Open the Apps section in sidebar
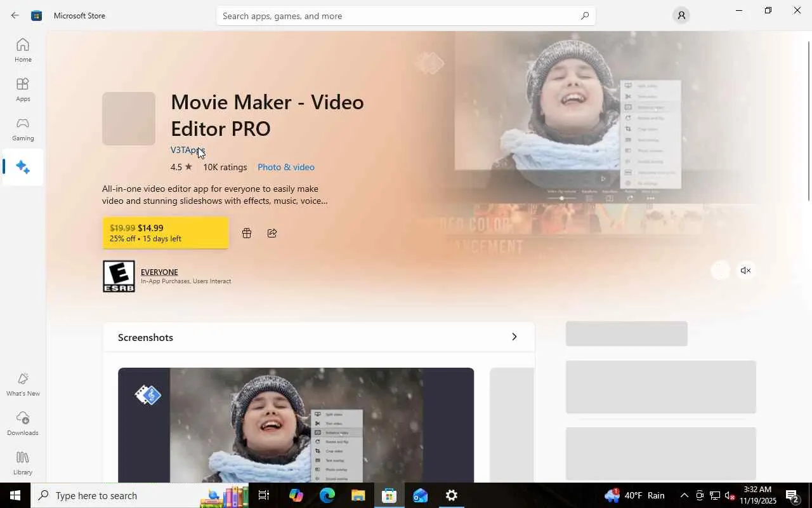812x508 pixels. pos(23,90)
